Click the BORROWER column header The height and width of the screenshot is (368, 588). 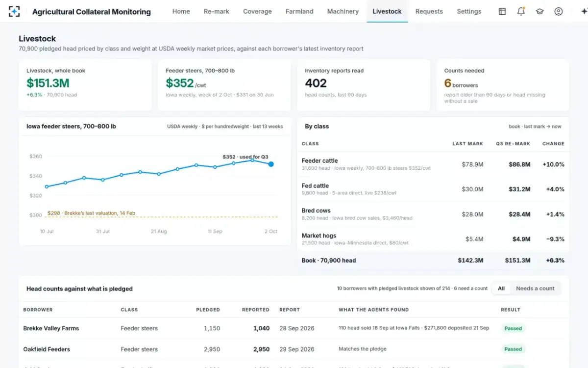(x=38, y=310)
